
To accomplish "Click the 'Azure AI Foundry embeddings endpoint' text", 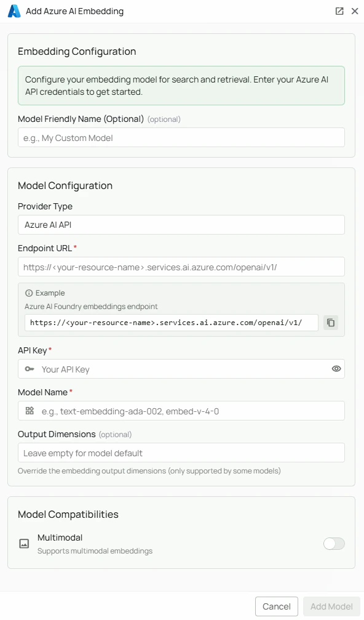I will pos(91,307).
